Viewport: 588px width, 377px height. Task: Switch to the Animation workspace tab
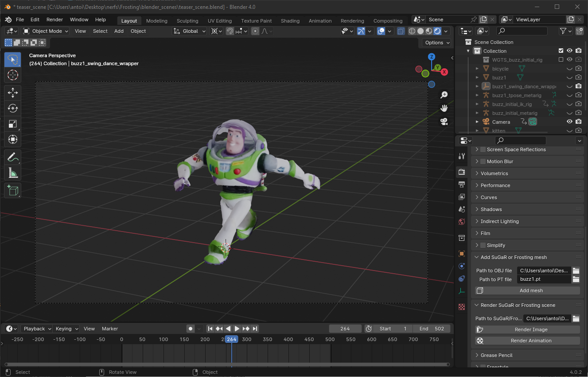coord(320,21)
